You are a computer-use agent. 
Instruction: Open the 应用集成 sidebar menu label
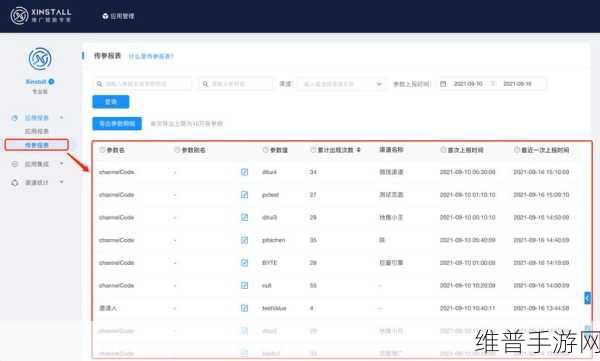(37, 164)
